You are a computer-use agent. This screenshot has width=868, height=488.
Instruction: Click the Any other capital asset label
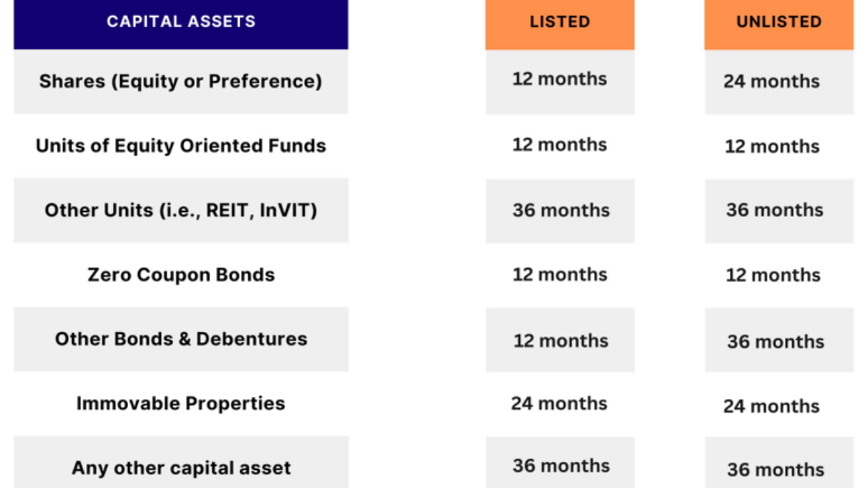point(181,468)
